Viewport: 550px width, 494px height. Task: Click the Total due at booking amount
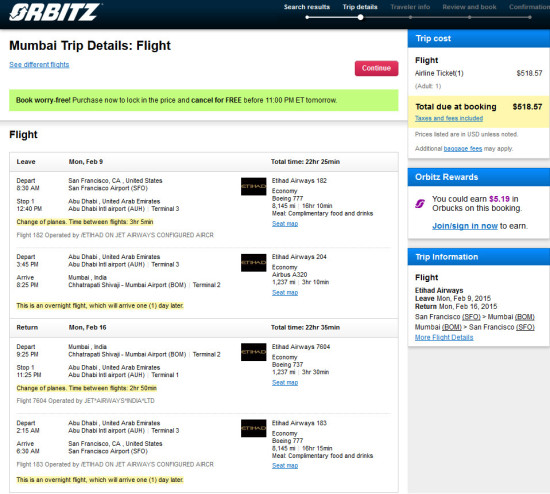pyautogui.click(x=527, y=107)
